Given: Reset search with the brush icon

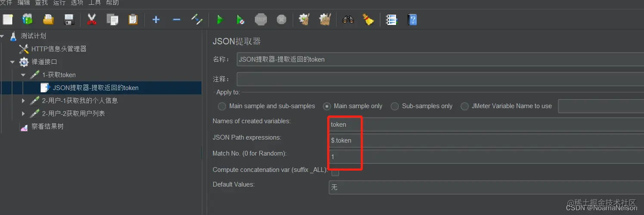Looking at the screenshot, I should click(x=368, y=19).
